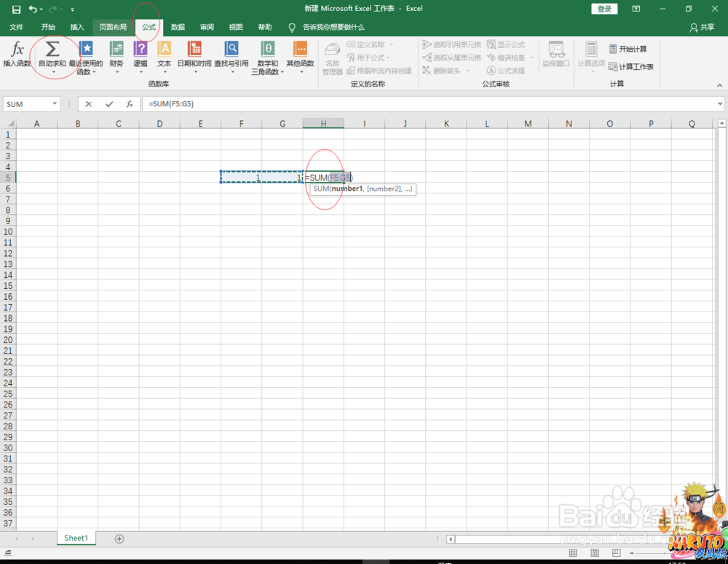Screen dimensions: 728x564
Task: Expand the Name Box dropdown arrow
Action: click(x=55, y=104)
